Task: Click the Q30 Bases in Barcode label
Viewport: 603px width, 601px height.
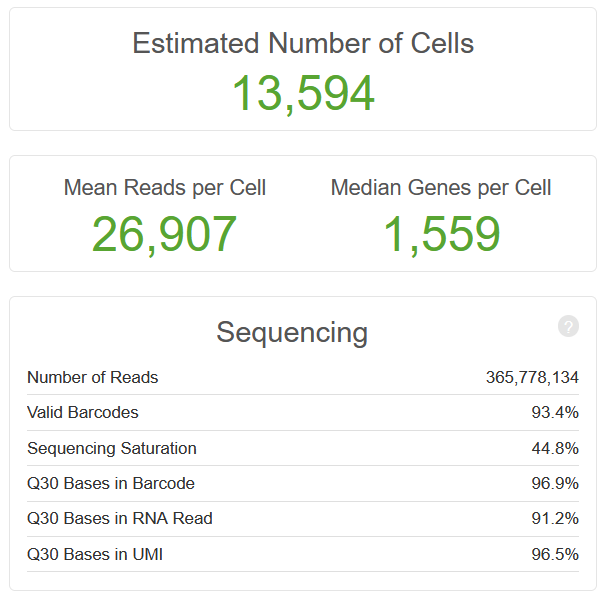Action: coord(111,483)
